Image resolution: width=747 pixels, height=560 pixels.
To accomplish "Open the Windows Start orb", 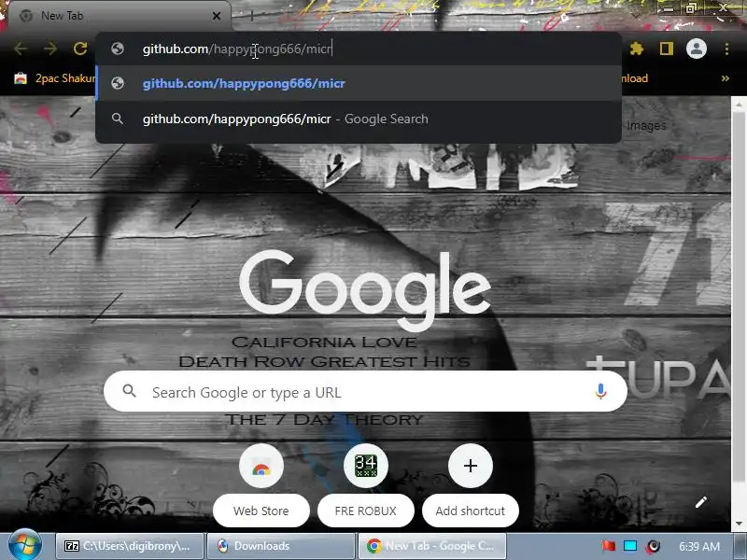I will click(25, 545).
